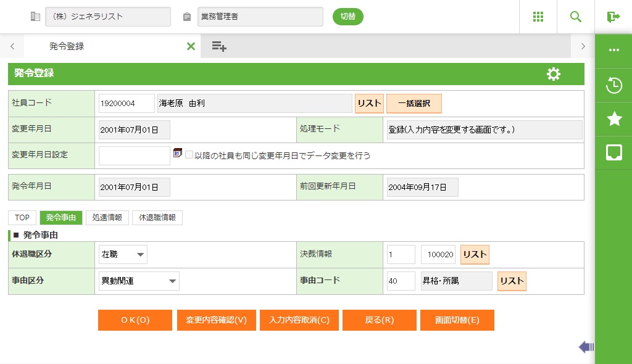Open the apps grid menu icon
632x364 pixels.
click(x=538, y=17)
